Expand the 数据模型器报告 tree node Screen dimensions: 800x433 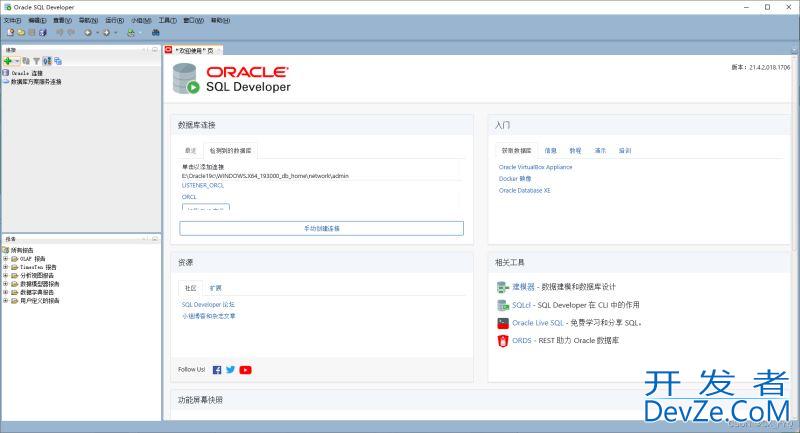point(6,284)
